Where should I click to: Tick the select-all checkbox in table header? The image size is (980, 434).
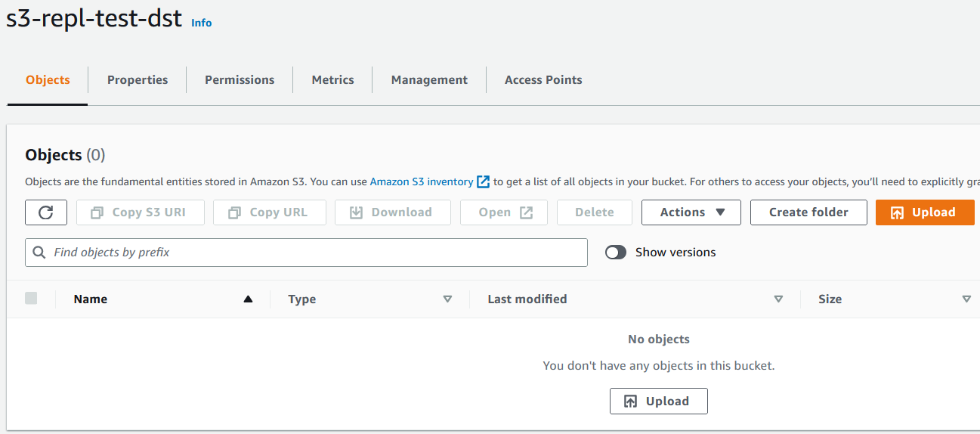coord(31,299)
